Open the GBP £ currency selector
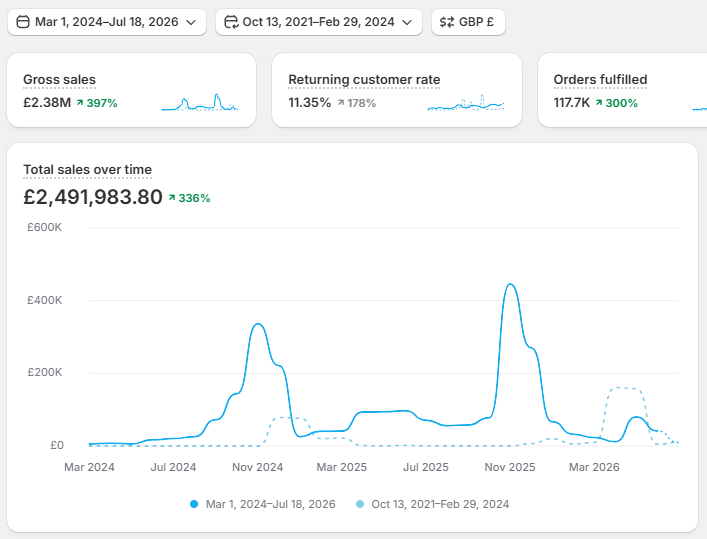The width and height of the screenshot is (707, 539). point(468,22)
